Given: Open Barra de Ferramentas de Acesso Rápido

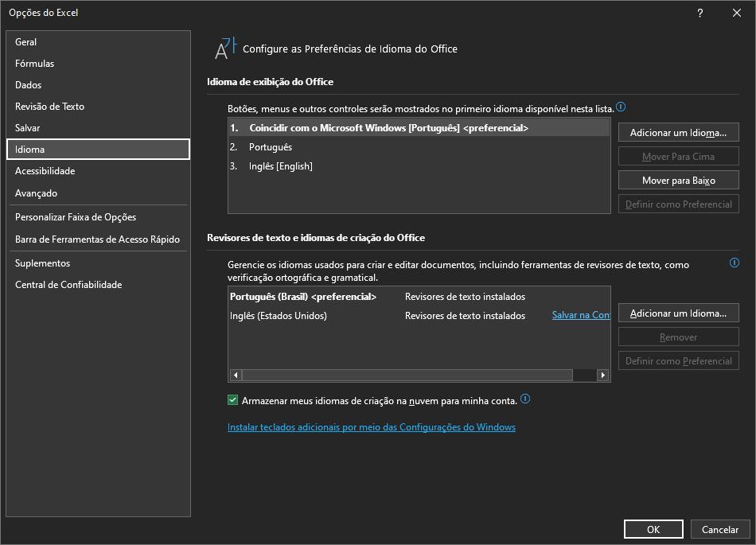Looking at the screenshot, I should (99, 239).
